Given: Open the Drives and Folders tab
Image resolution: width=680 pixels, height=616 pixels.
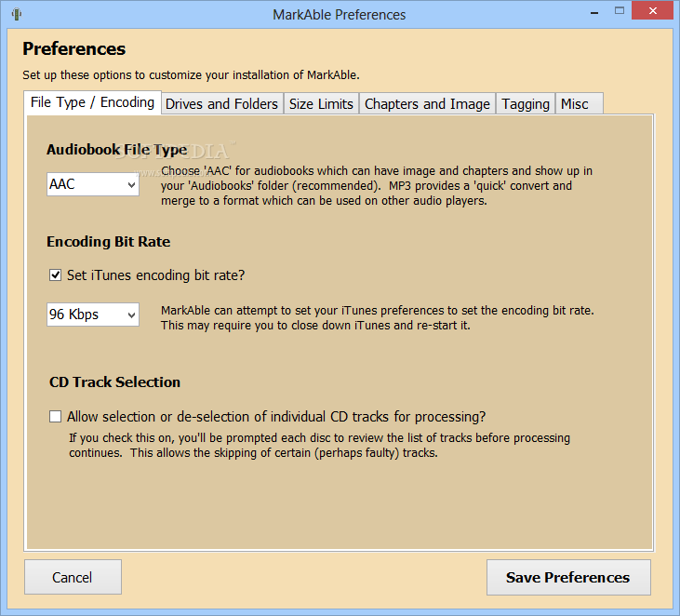Looking at the screenshot, I should click(x=222, y=104).
